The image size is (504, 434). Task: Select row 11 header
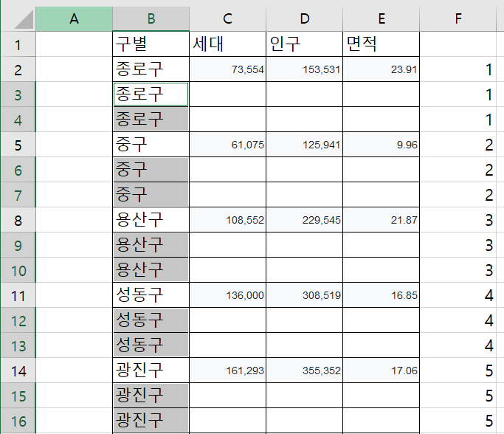(18, 295)
